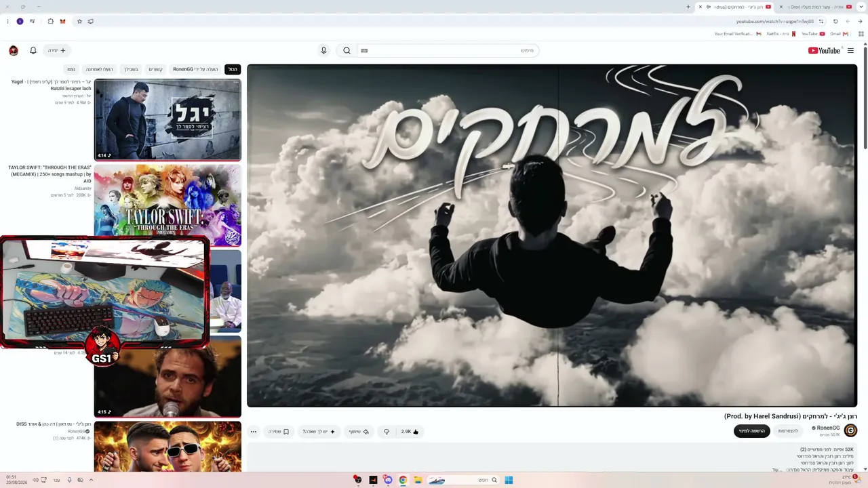Image resolution: width=868 pixels, height=488 pixels.
Task: Open the notifications bell
Action: click(33, 50)
